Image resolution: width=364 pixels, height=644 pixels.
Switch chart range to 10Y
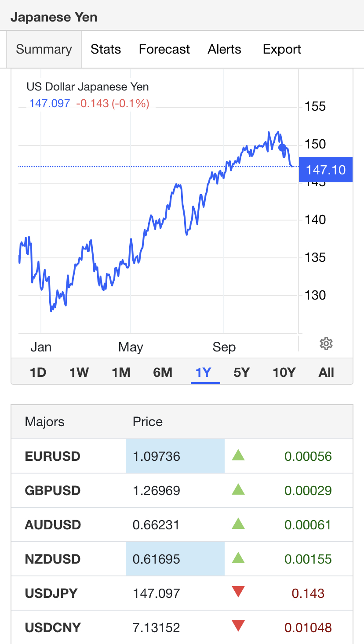284,373
